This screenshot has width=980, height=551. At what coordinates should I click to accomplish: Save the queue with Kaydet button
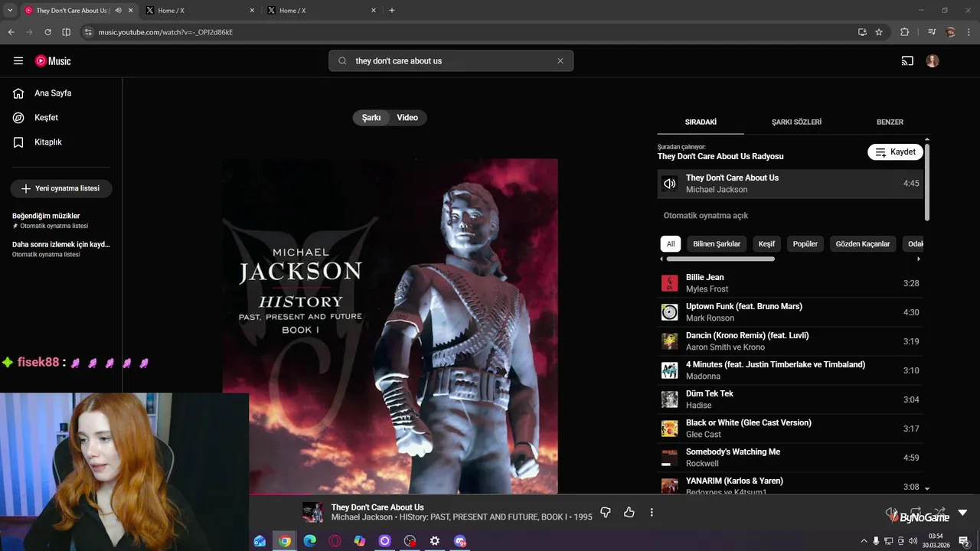point(895,152)
